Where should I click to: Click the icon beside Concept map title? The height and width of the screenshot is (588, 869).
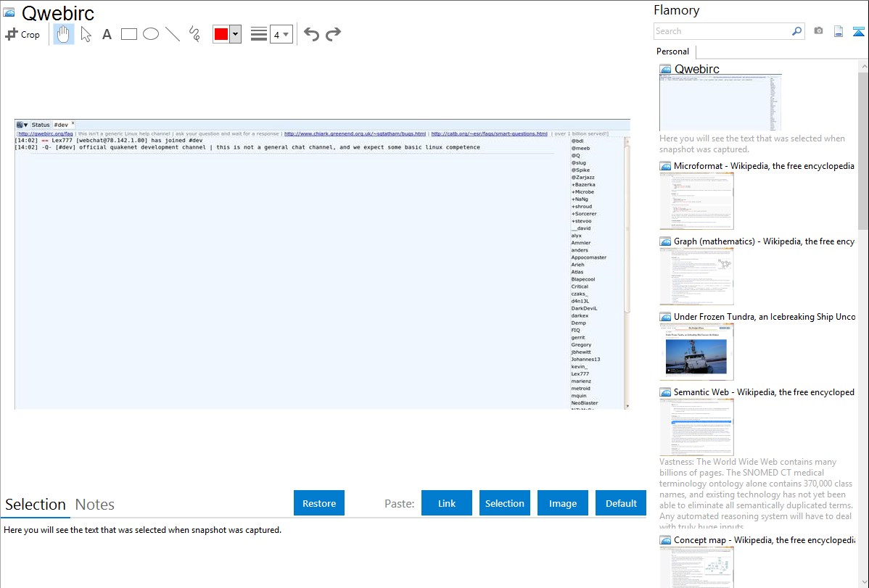click(x=666, y=540)
